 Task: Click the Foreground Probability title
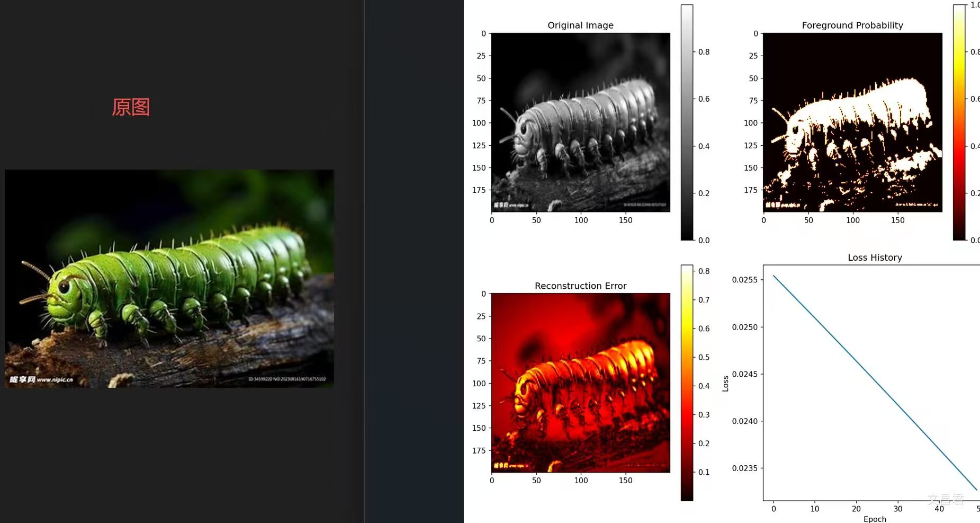(x=852, y=25)
